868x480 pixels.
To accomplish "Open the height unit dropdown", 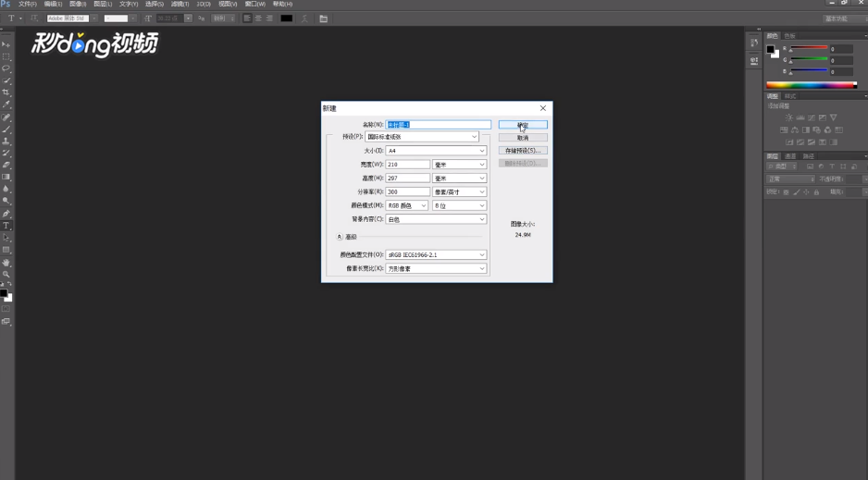I will [x=460, y=178].
